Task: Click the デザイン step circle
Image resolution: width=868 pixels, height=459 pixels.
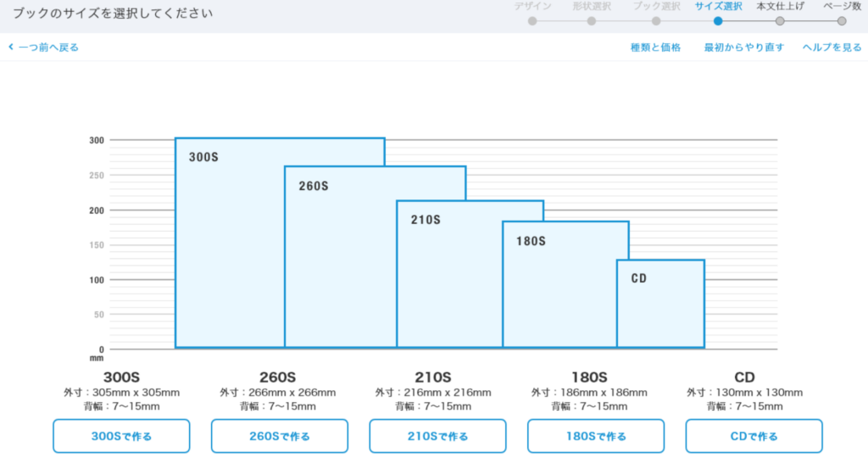Action: 532,20
